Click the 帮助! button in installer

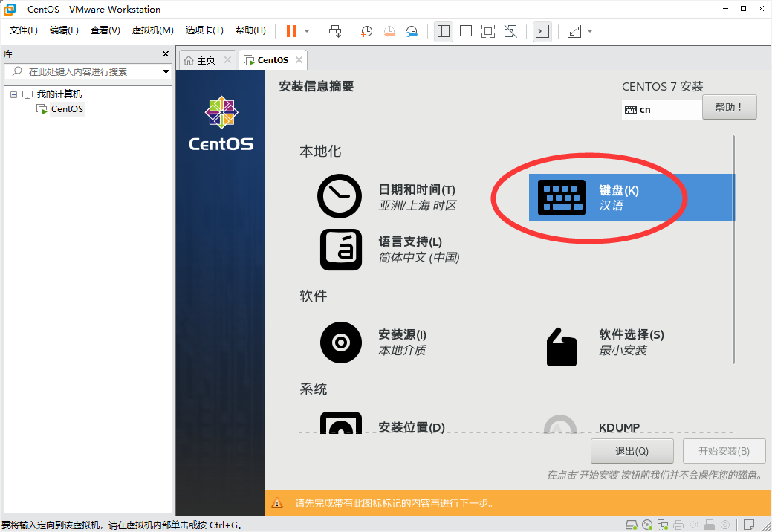[729, 107]
